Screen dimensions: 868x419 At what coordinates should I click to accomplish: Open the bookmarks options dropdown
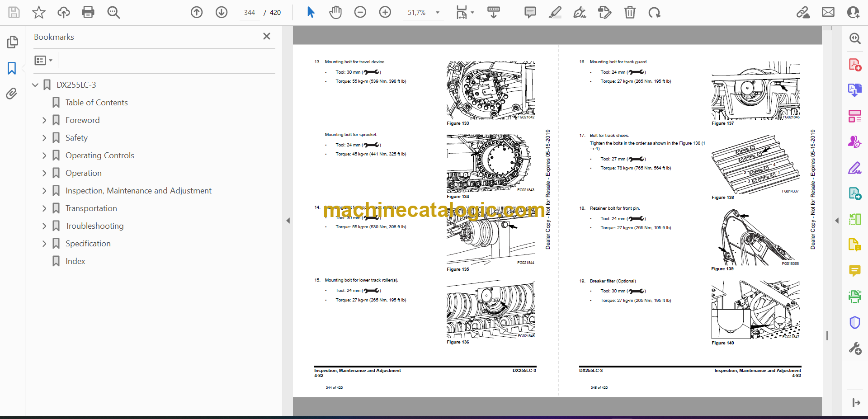[x=43, y=60]
